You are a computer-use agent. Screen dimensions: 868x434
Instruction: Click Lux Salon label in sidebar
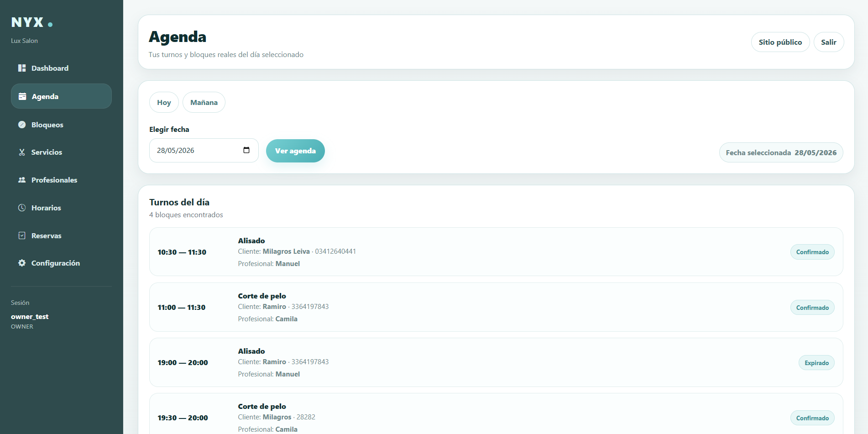coord(24,41)
